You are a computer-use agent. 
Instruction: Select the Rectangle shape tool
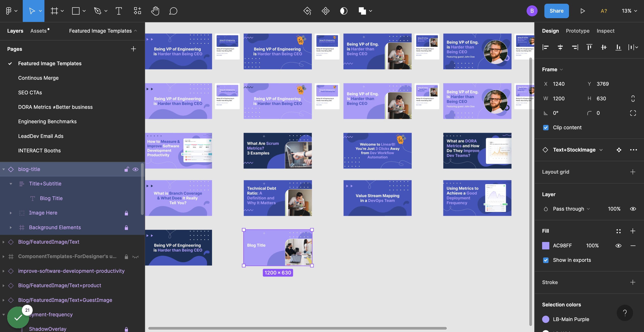[76, 11]
